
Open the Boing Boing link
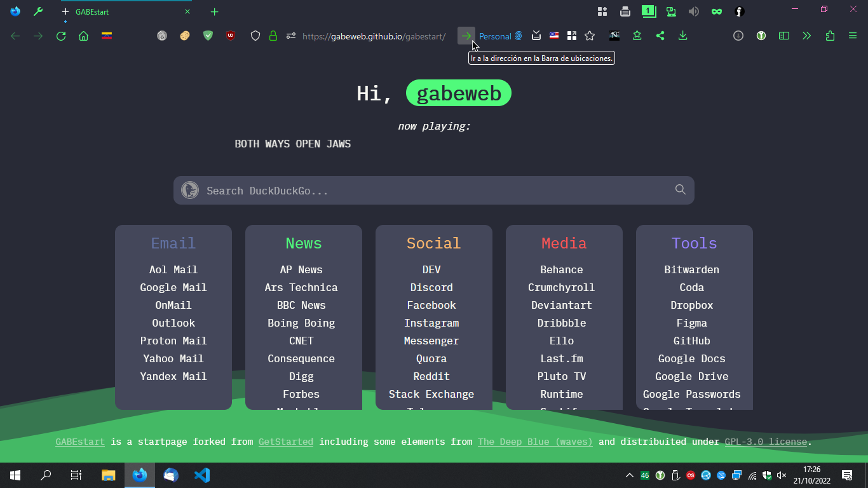pos(301,323)
